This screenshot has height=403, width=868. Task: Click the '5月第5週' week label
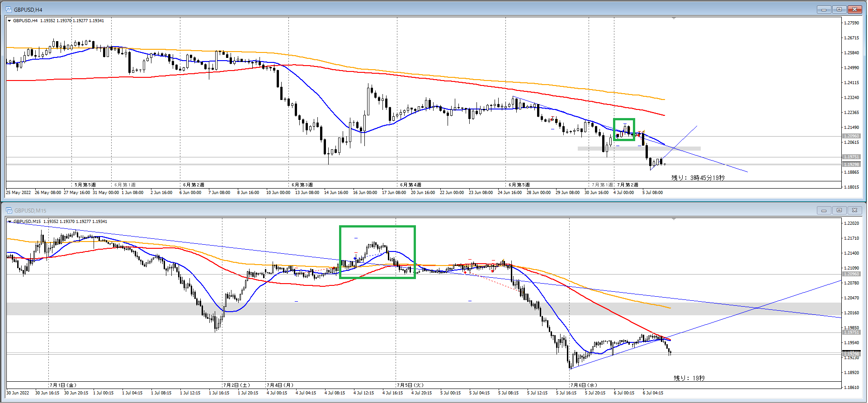[x=85, y=185]
